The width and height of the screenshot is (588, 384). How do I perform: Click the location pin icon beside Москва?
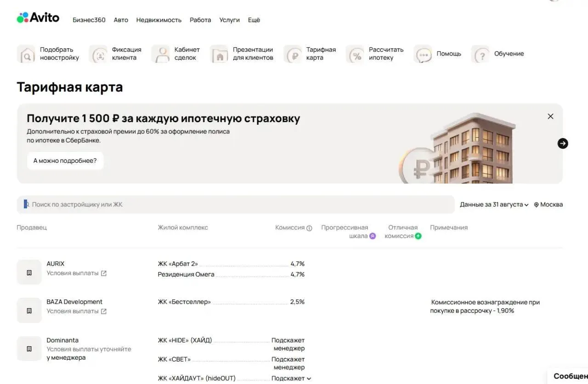tap(536, 205)
